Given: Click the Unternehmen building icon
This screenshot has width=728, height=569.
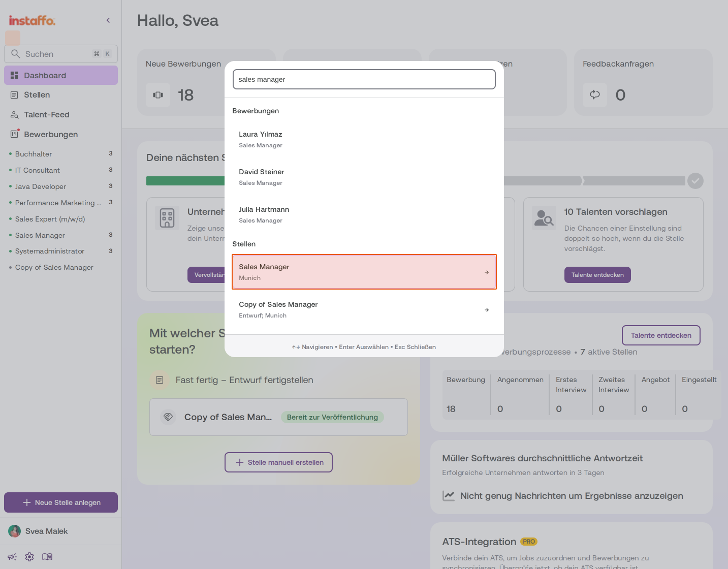Looking at the screenshot, I should coord(167,218).
